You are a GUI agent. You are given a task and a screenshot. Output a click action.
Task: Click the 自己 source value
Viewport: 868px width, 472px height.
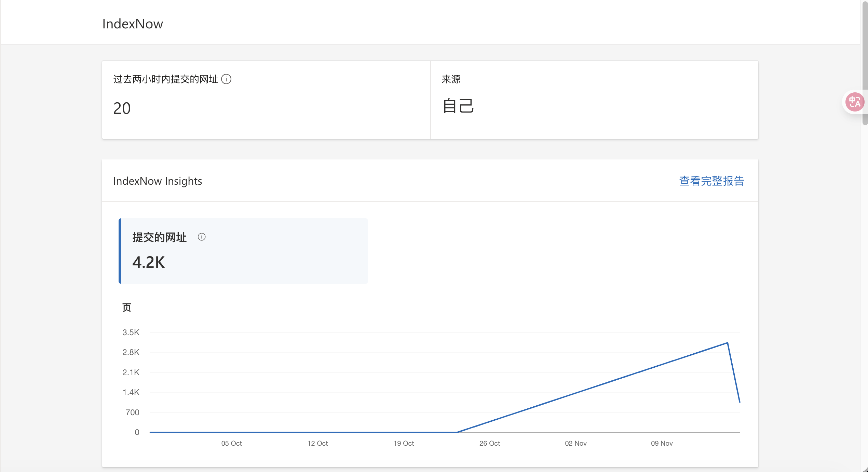(x=458, y=106)
